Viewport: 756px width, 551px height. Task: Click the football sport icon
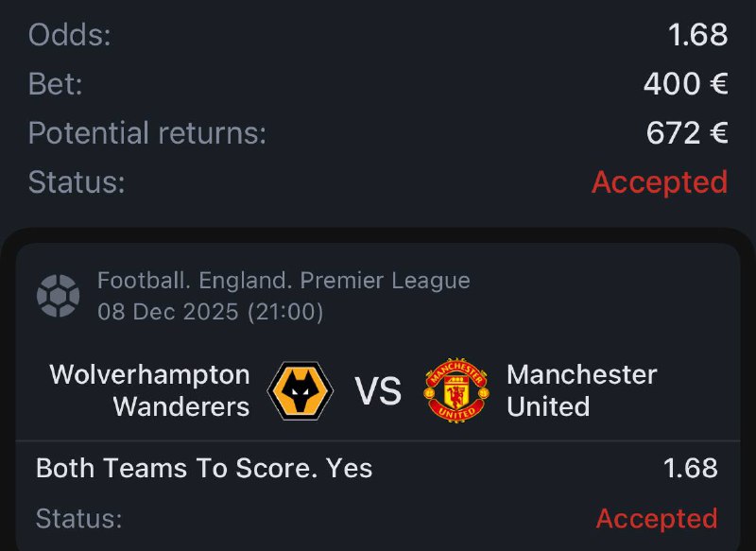(58, 296)
